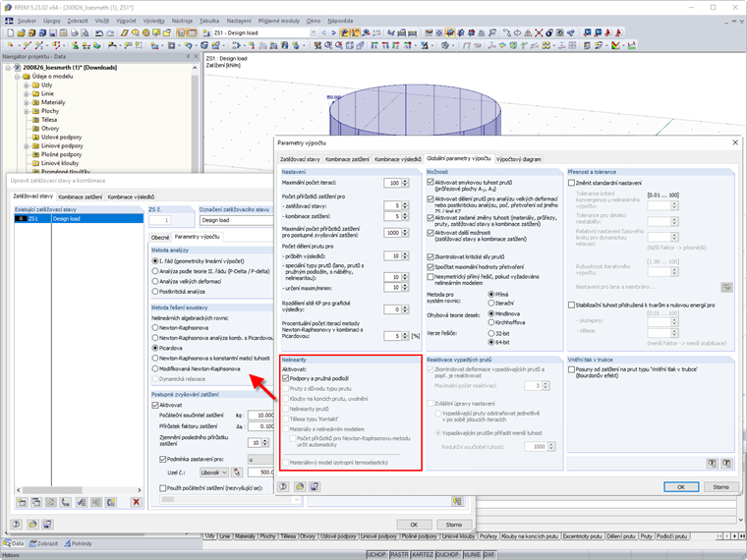The width and height of the screenshot is (747, 560).
Task: Click the copy load case icon below the list
Action: pos(36,502)
